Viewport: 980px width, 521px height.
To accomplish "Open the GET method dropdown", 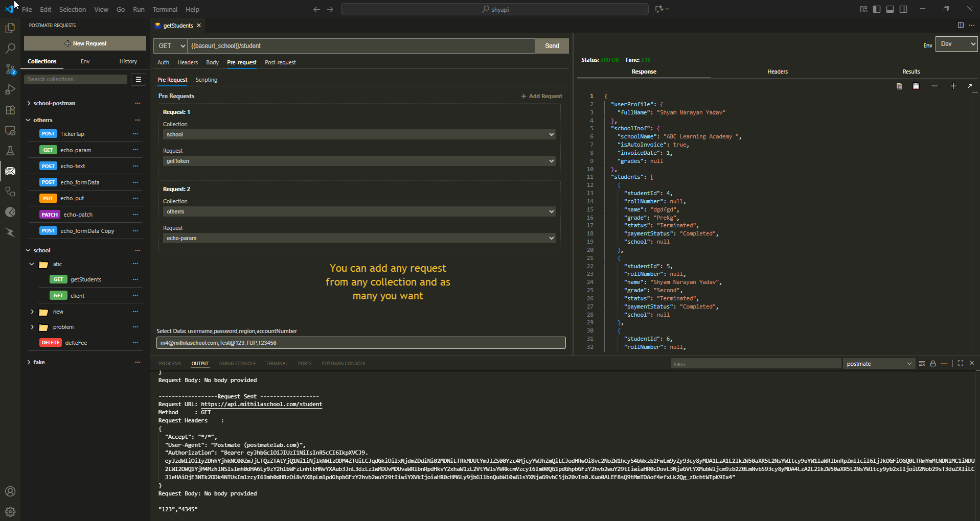I will click(x=171, y=46).
